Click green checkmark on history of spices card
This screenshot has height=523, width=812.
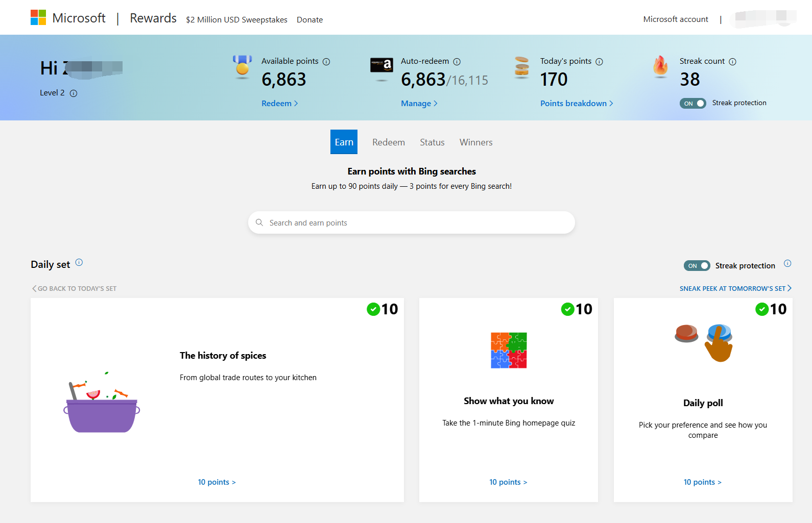pos(373,309)
